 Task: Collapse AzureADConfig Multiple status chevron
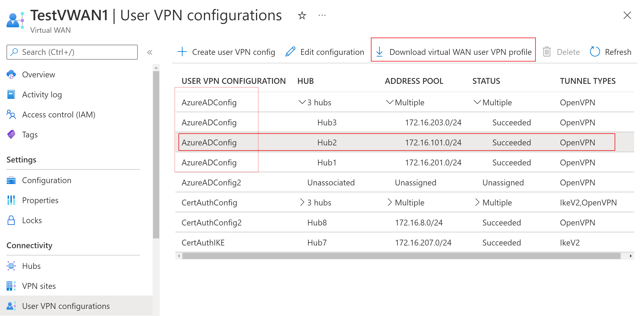[477, 102]
